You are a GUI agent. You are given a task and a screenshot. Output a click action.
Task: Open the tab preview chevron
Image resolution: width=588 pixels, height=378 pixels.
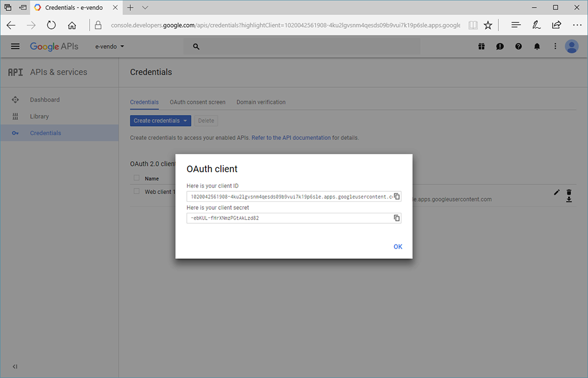coord(145,8)
